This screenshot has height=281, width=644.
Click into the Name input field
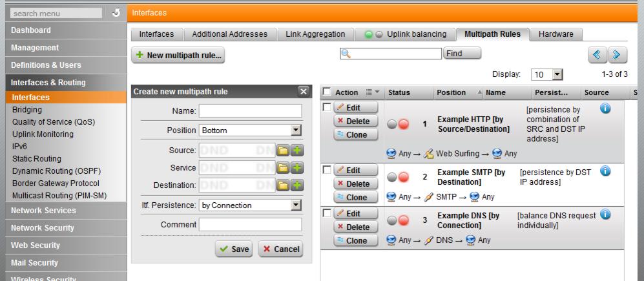[251, 111]
